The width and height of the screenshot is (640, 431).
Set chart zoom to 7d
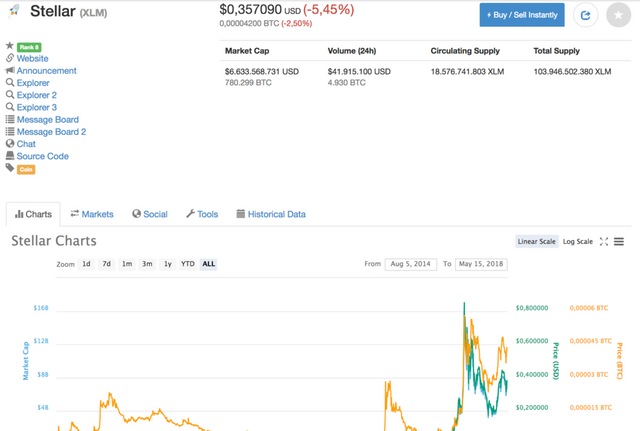click(x=107, y=264)
